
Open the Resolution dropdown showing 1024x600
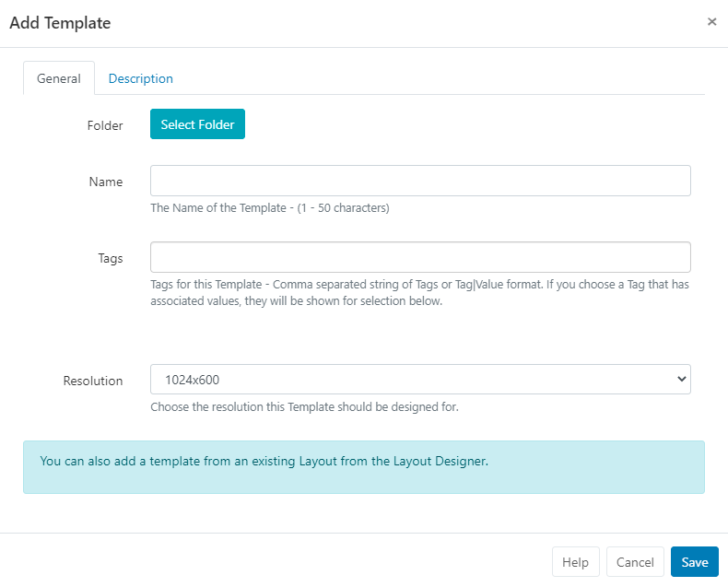point(420,379)
